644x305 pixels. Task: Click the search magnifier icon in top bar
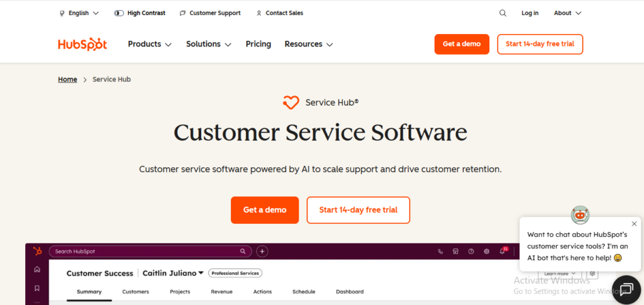click(x=502, y=13)
